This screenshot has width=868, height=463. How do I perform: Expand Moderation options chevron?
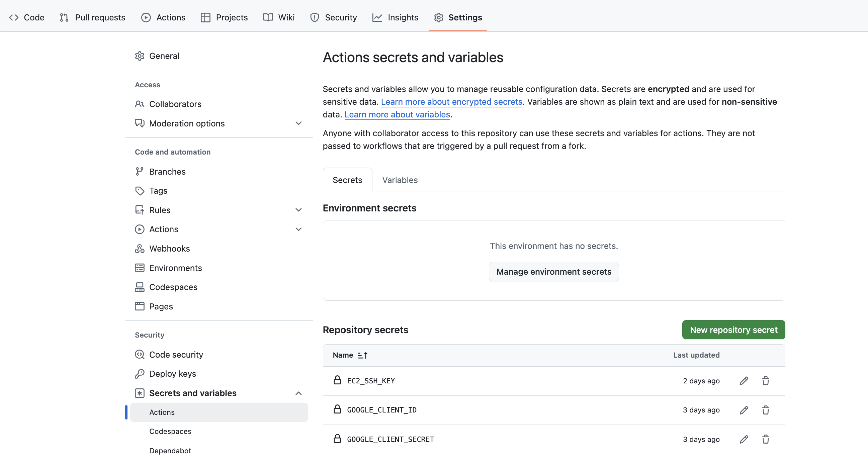[298, 123]
